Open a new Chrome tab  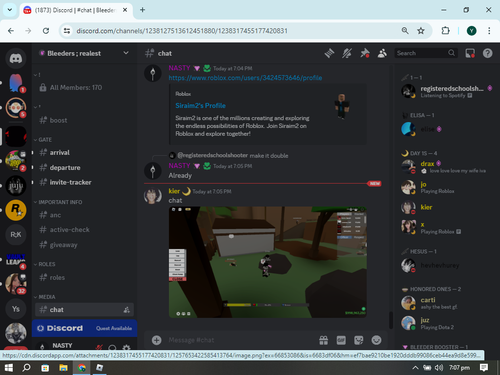point(142,10)
